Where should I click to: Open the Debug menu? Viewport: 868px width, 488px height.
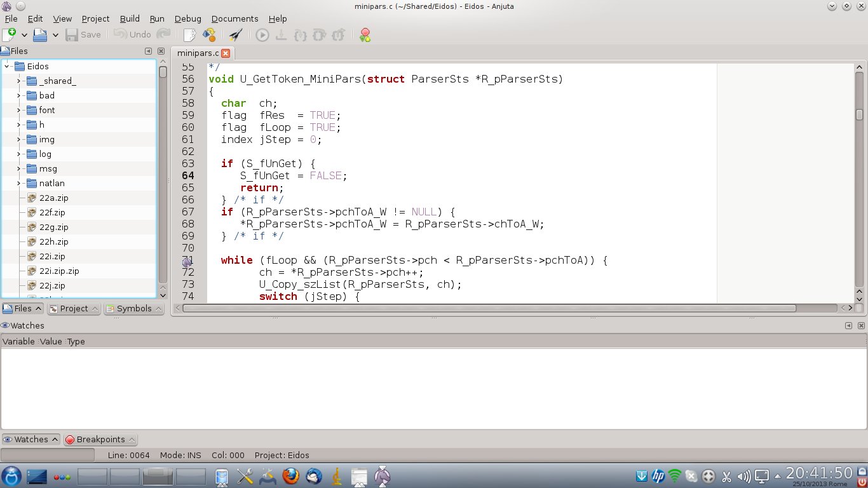pyautogui.click(x=187, y=18)
